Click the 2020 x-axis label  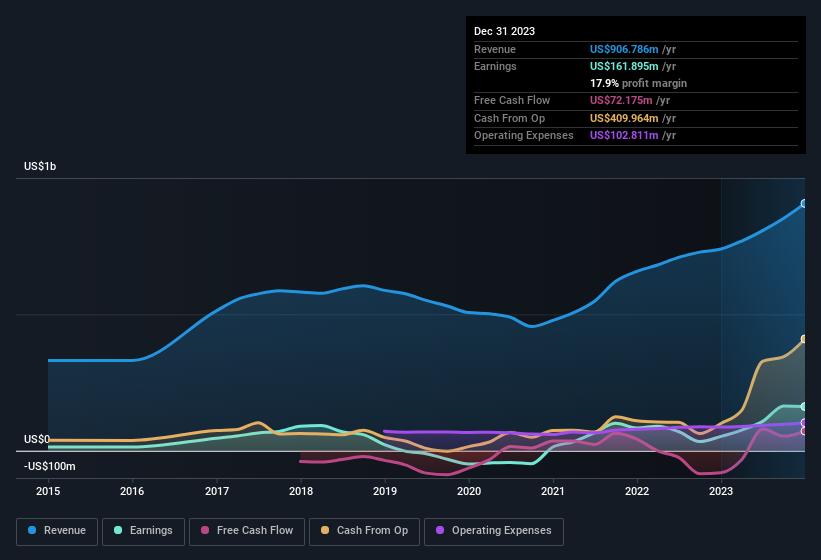pos(469,491)
